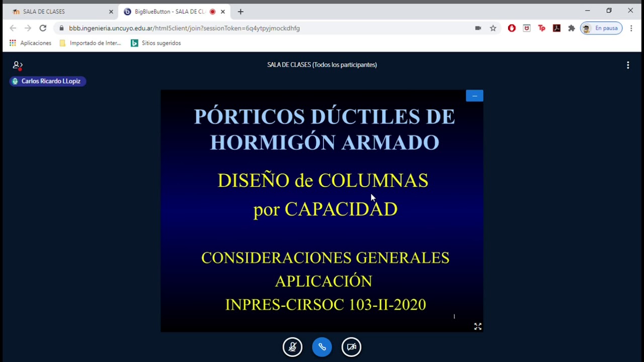Make the presentation fullscreen
Viewport: 644px width, 362px height.
tap(477, 326)
